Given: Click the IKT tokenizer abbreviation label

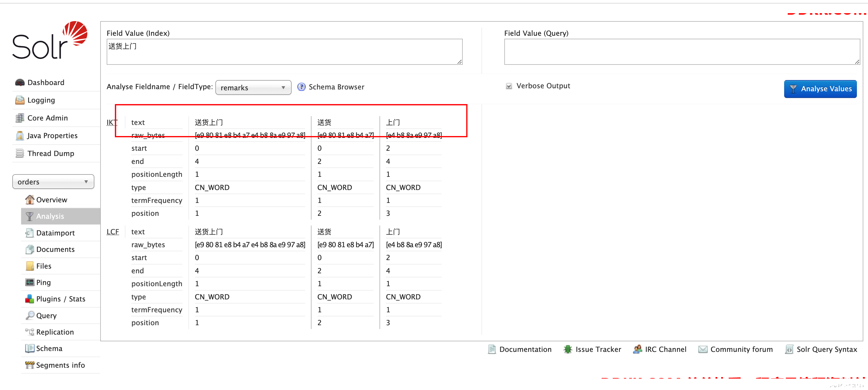Looking at the screenshot, I should pyautogui.click(x=112, y=122).
